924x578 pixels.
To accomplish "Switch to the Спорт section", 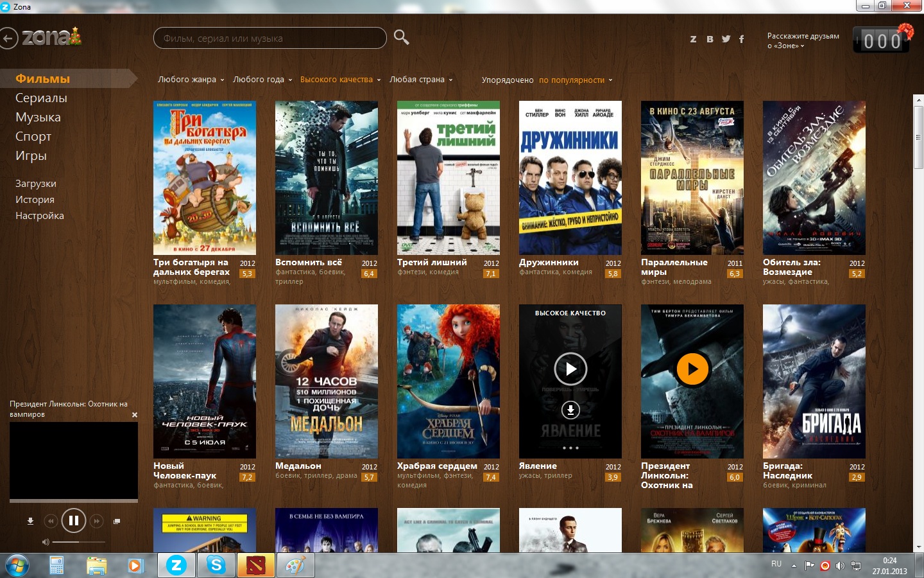I will tap(33, 136).
